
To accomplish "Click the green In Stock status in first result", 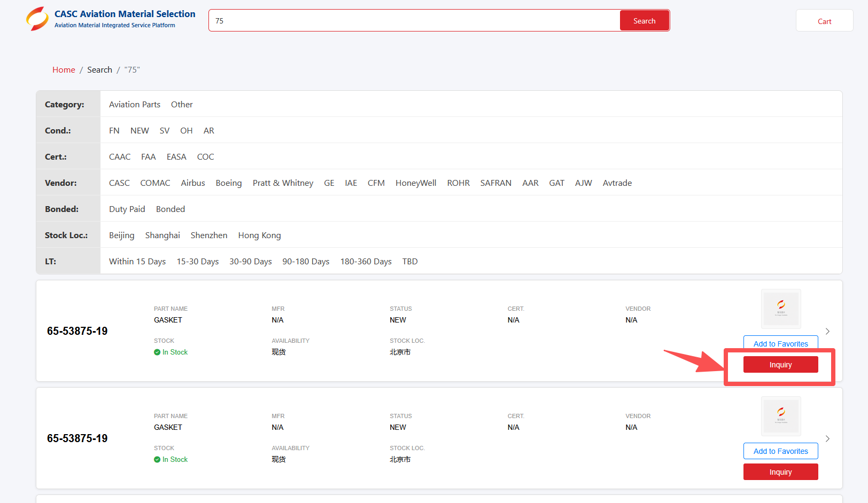I will (171, 352).
